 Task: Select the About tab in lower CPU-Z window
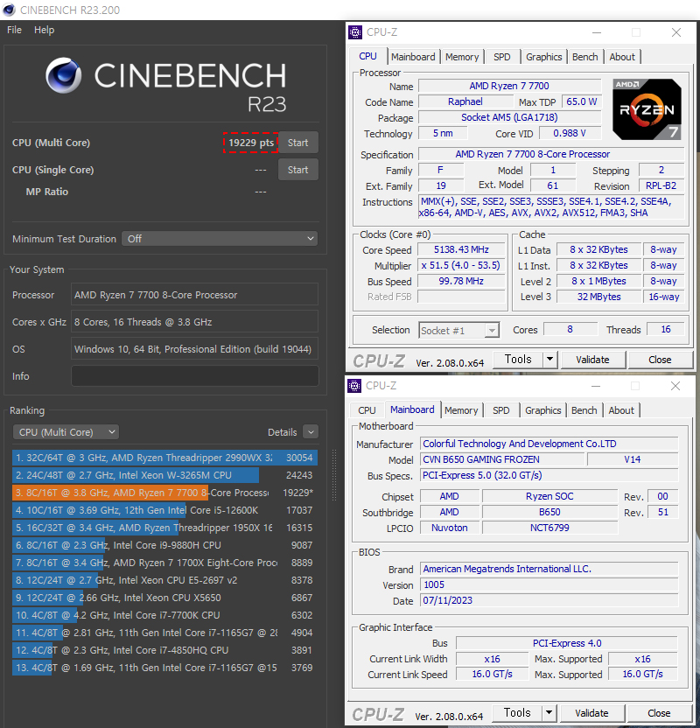pos(621,410)
